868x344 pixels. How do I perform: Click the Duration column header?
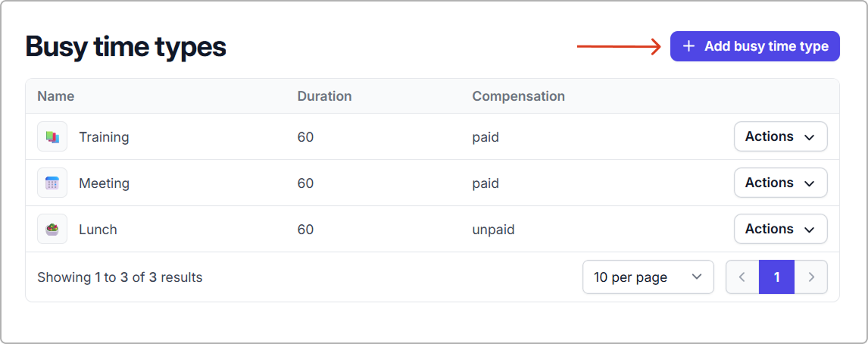click(x=324, y=96)
